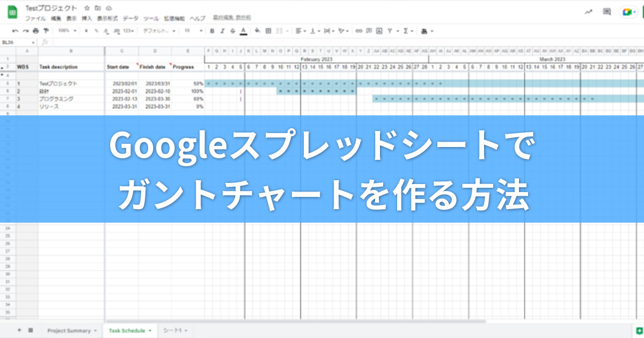Switch to シート1 tab

[175, 330]
